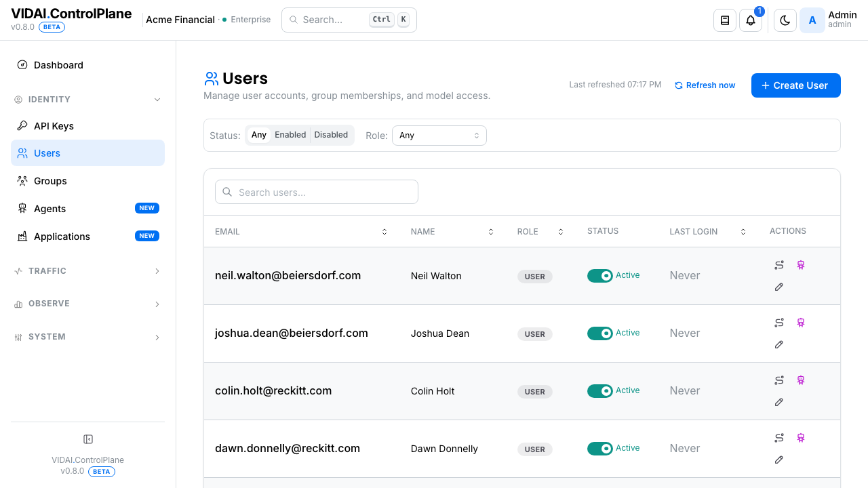
Task: Select Users in sidebar
Action: pos(87,153)
